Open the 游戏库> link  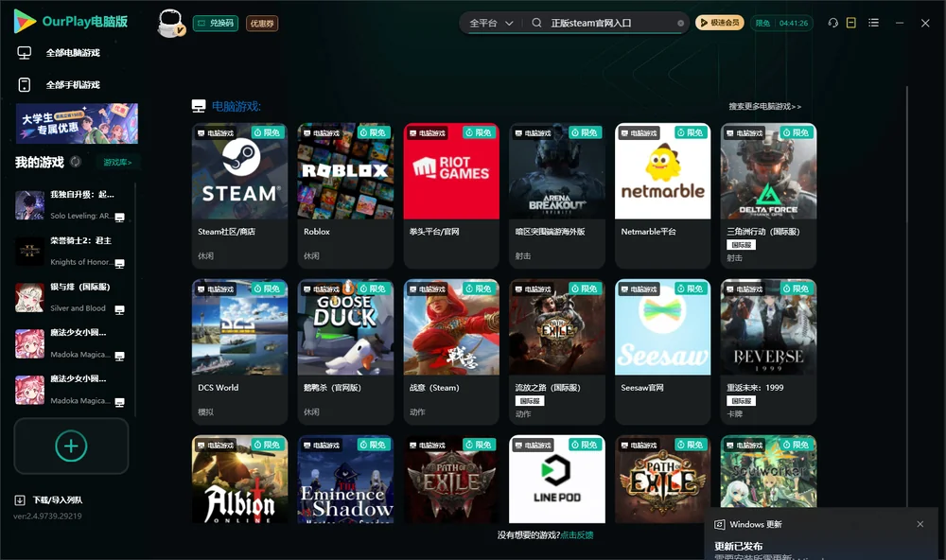point(117,162)
